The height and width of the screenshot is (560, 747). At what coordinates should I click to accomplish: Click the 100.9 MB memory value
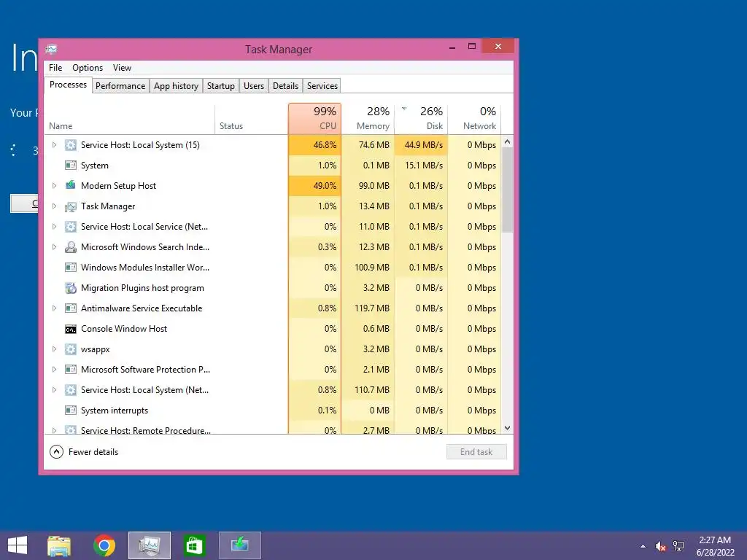368,268
